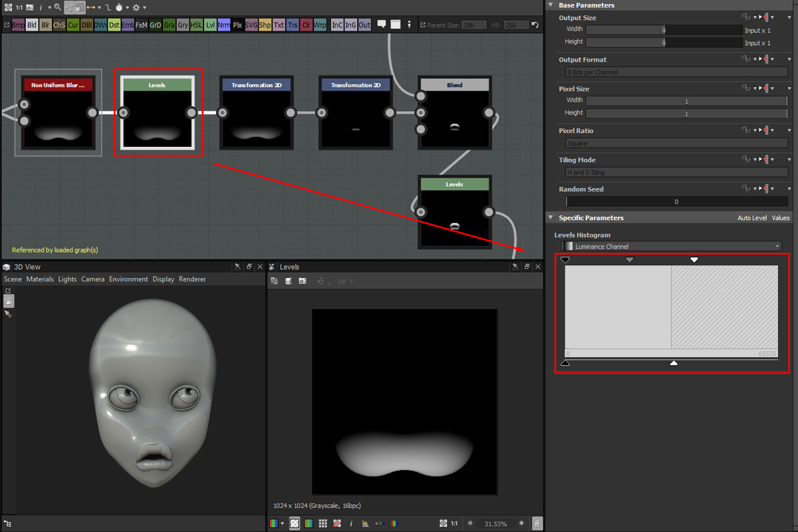The height and width of the screenshot is (532, 798).
Task: Show histogram in the 2D view toolbar
Action: point(364,523)
